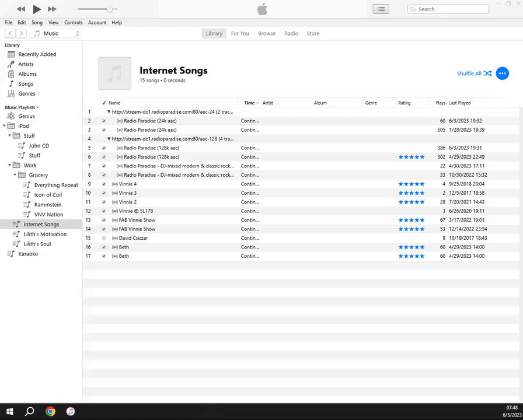Image resolution: width=523 pixels, height=420 pixels.
Task: Open the Music media picker dropdown
Action: pos(56,33)
